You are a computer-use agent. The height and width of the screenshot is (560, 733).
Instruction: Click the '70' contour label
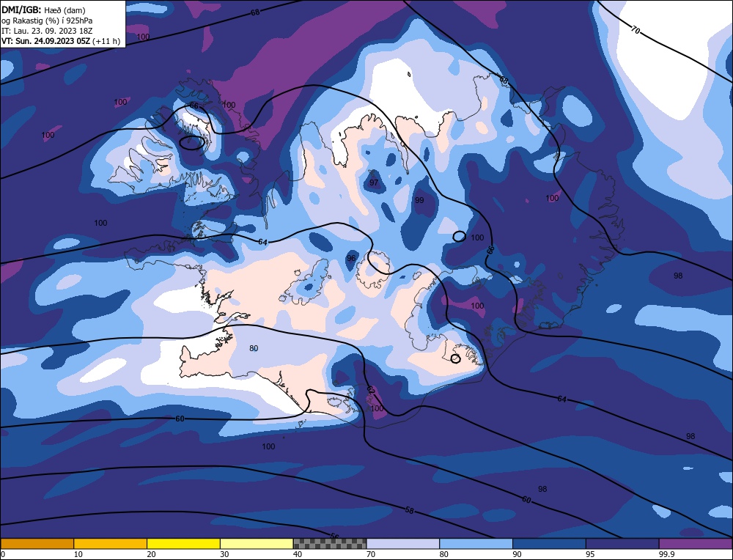pos(635,30)
